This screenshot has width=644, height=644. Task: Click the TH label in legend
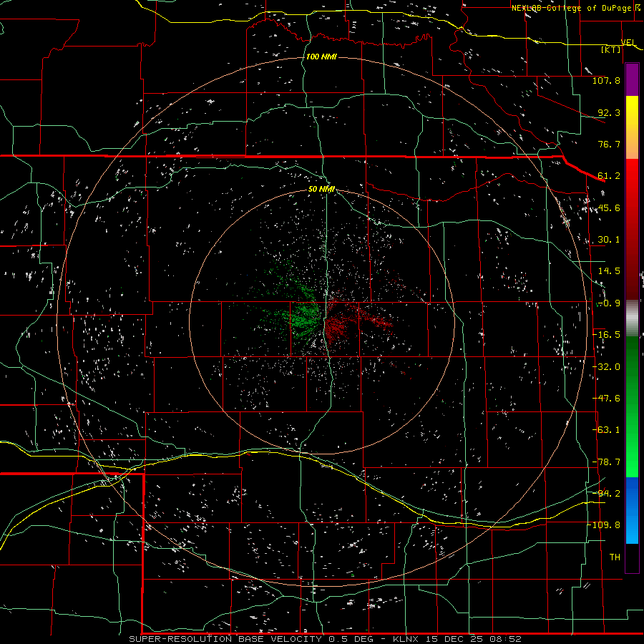(615, 557)
